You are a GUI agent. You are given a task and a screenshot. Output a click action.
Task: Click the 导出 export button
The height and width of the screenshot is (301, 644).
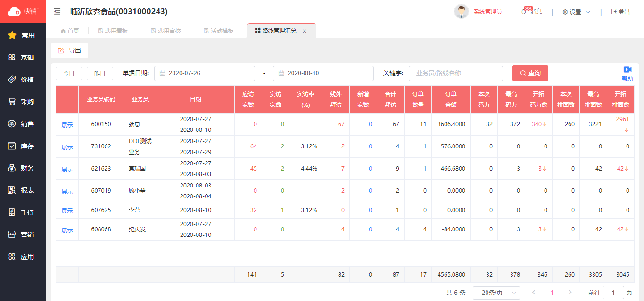click(69, 50)
